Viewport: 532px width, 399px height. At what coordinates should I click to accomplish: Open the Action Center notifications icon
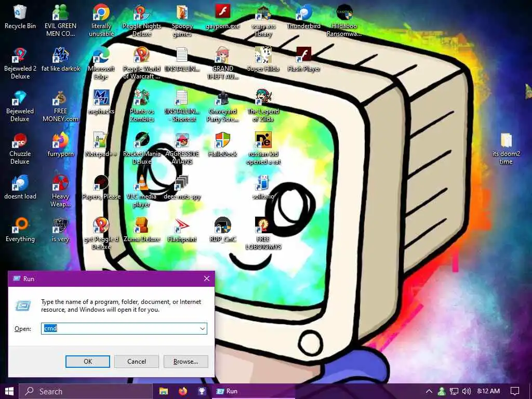515,391
